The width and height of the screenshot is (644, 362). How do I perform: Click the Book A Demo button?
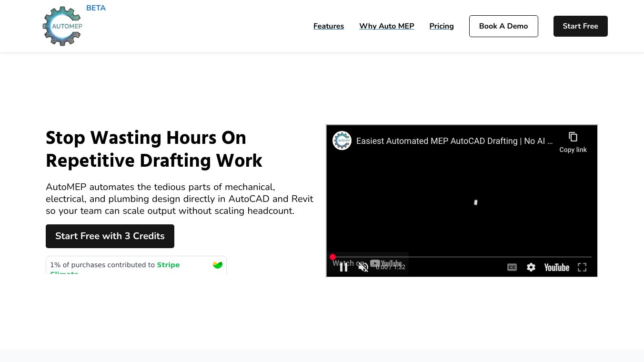coord(503,26)
